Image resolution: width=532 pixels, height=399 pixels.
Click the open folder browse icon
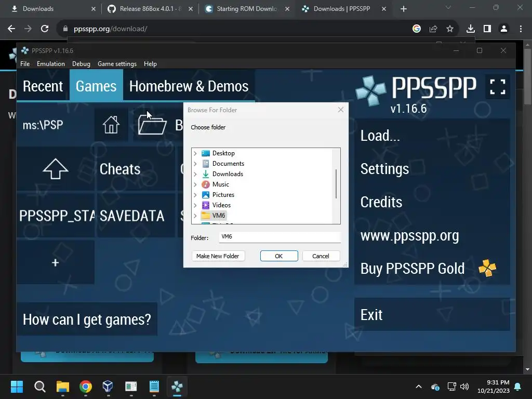(x=152, y=125)
